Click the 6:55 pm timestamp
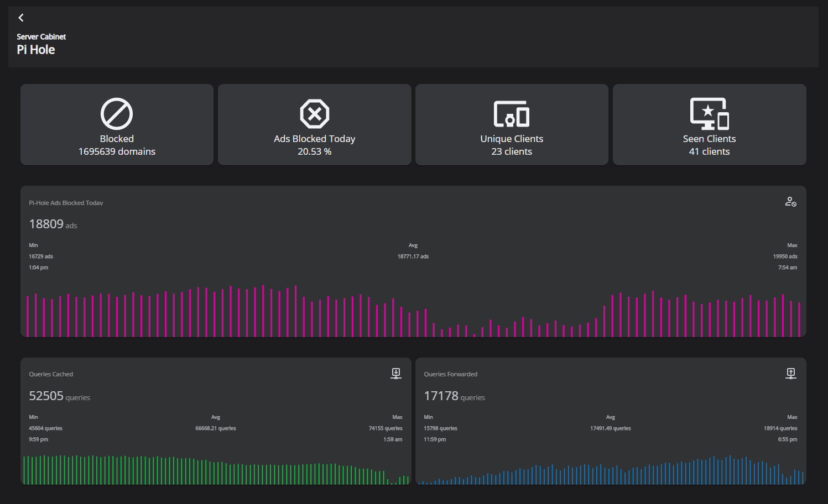The height and width of the screenshot is (504, 828). [788, 439]
